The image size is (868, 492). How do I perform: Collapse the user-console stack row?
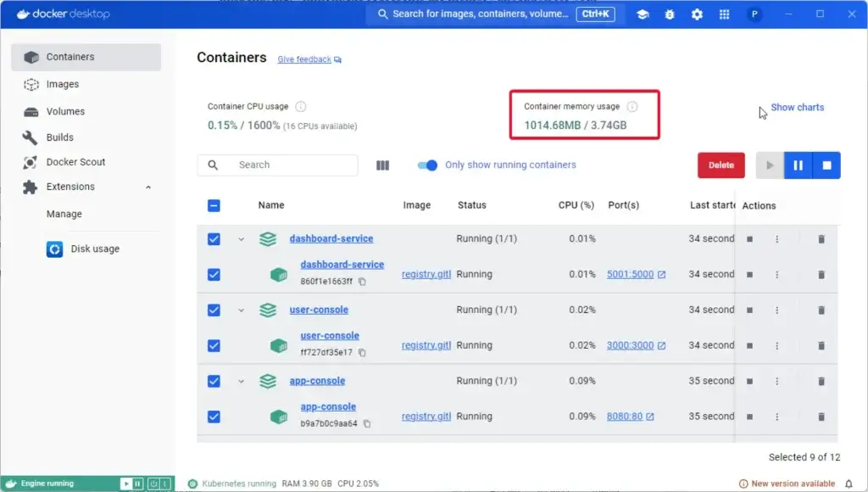click(242, 310)
